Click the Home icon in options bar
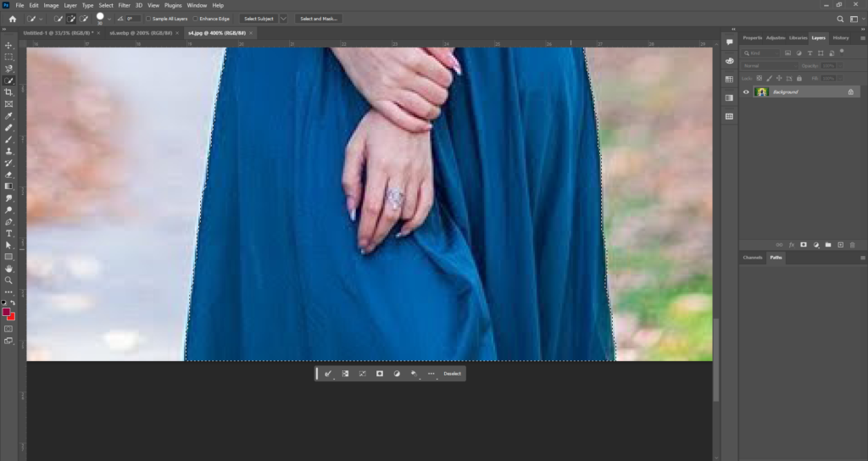This screenshot has height=461, width=868. 12,19
